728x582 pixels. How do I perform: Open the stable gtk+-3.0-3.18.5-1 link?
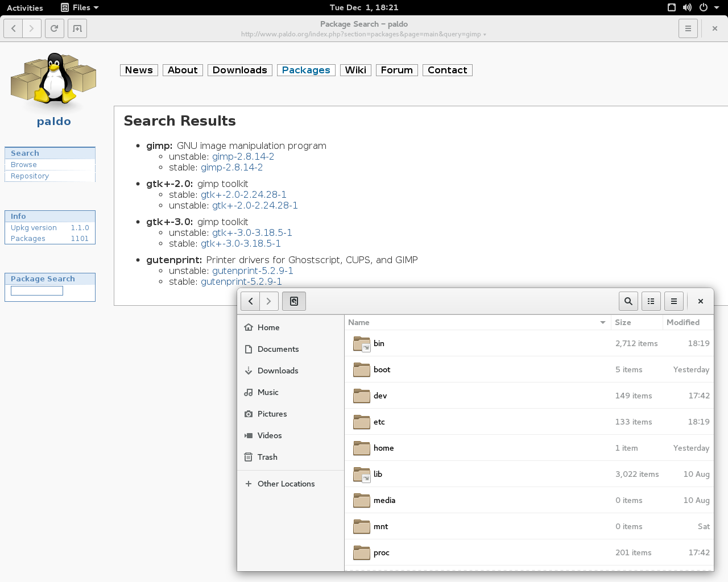point(241,243)
